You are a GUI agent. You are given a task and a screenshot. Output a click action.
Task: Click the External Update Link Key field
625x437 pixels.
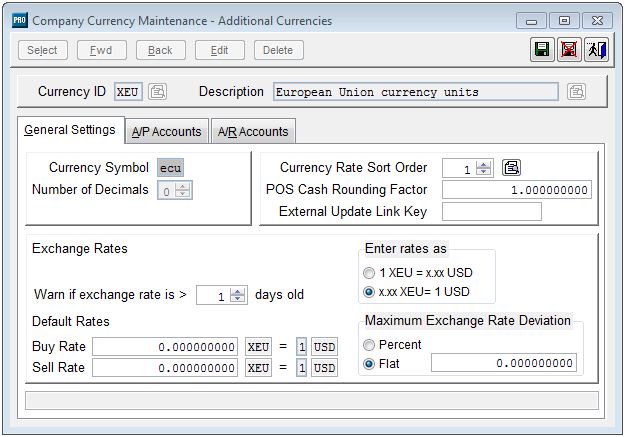[492, 211]
